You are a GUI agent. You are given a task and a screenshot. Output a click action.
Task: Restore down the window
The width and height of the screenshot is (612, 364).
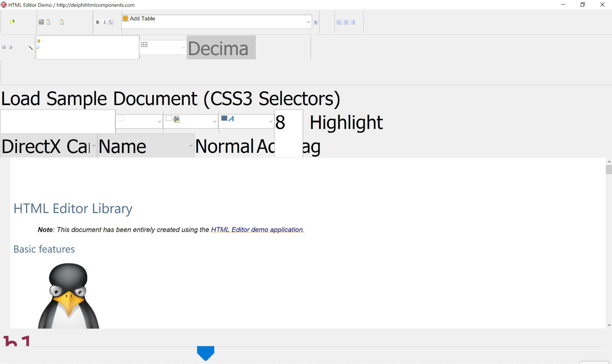(583, 5)
